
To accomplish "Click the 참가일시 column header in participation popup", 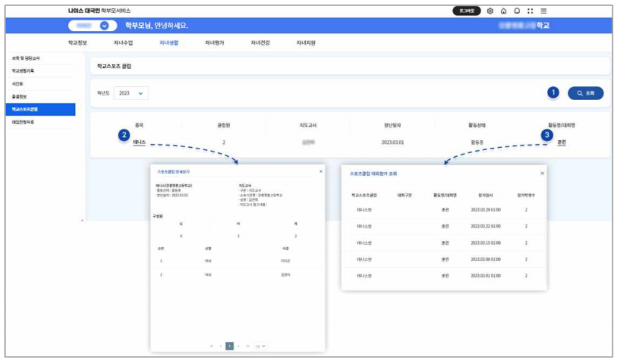I will (x=485, y=195).
